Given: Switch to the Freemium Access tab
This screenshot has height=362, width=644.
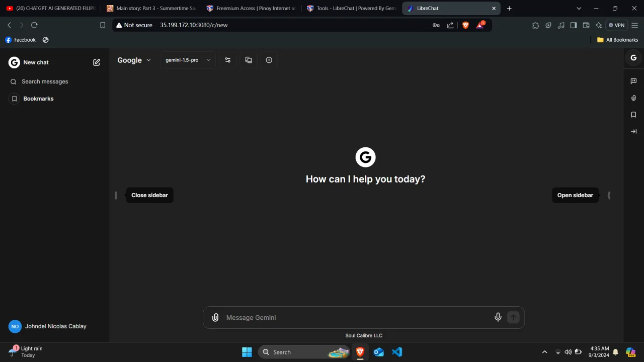Looking at the screenshot, I should click(x=251, y=8).
